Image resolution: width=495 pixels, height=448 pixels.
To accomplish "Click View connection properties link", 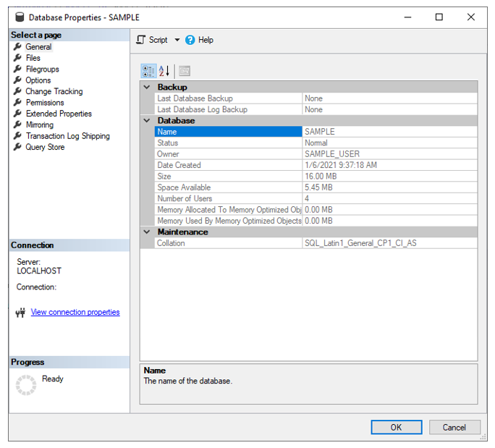I will pos(75,312).
